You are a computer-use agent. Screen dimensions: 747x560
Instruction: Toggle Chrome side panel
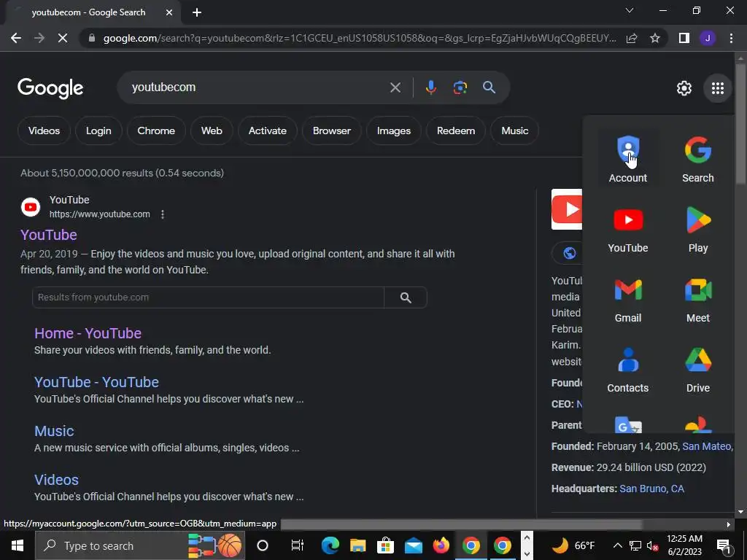point(684,38)
